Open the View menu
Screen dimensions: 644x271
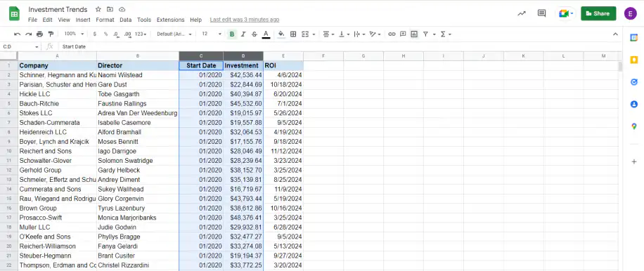64,20
